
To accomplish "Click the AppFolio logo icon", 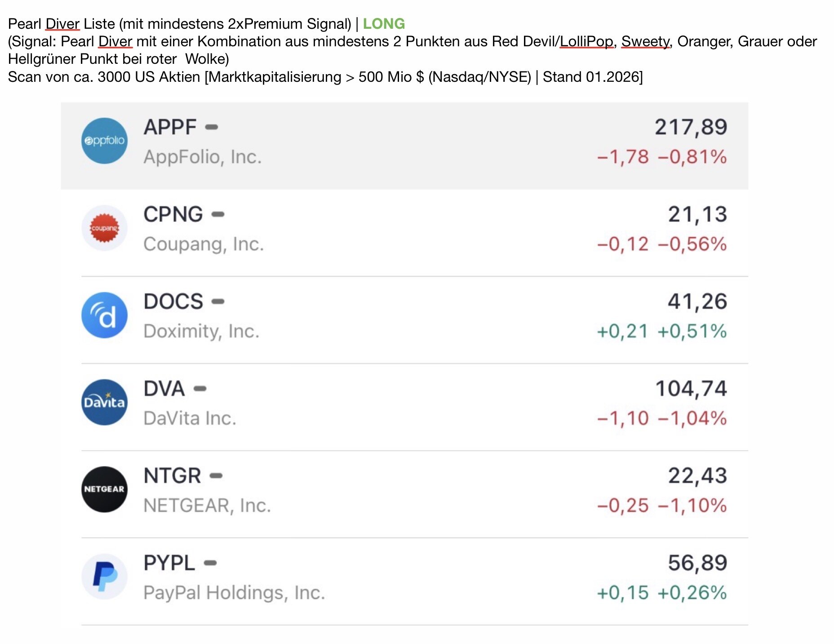I will tap(104, 141).
